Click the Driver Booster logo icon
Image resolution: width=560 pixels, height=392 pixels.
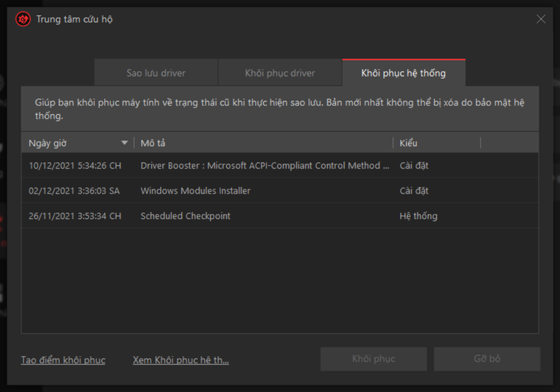coord(23,20)
